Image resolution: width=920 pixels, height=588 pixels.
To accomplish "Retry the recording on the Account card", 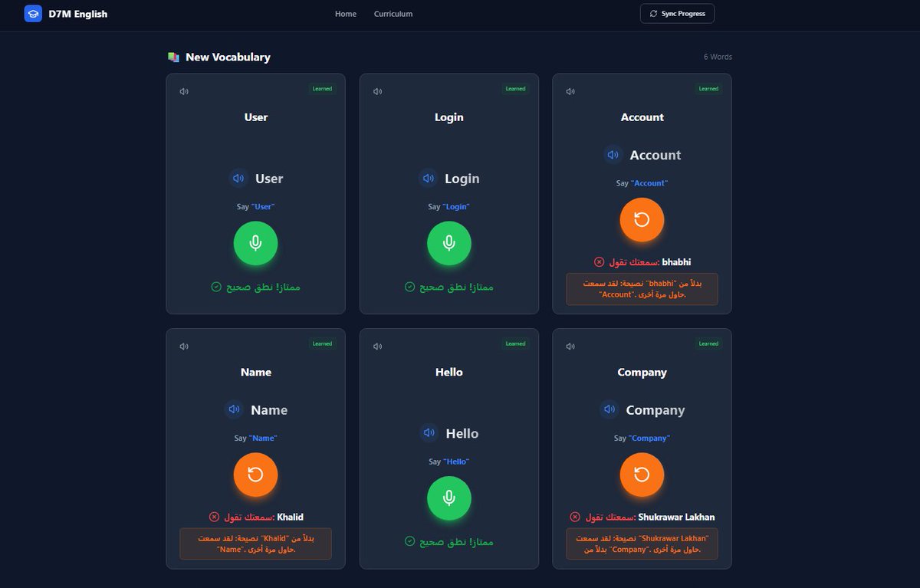I will pos(642,220).
